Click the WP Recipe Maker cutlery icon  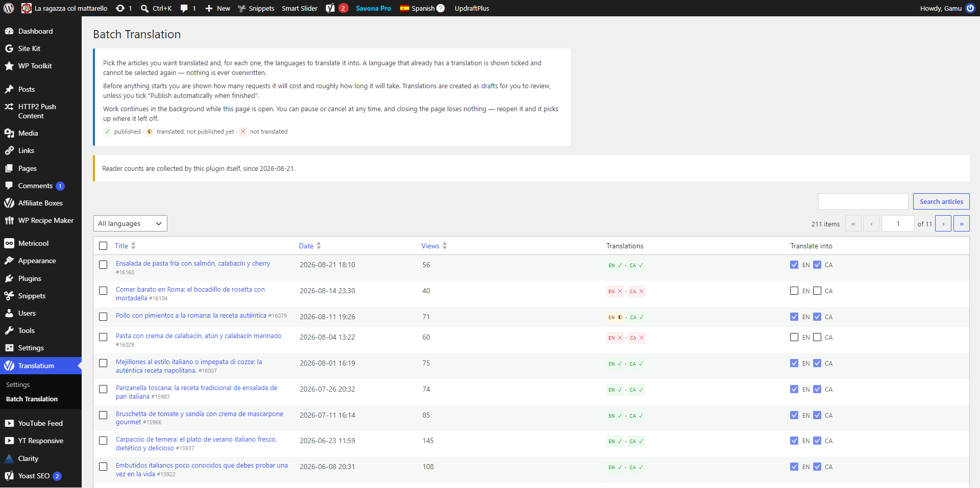coord(9,220)
